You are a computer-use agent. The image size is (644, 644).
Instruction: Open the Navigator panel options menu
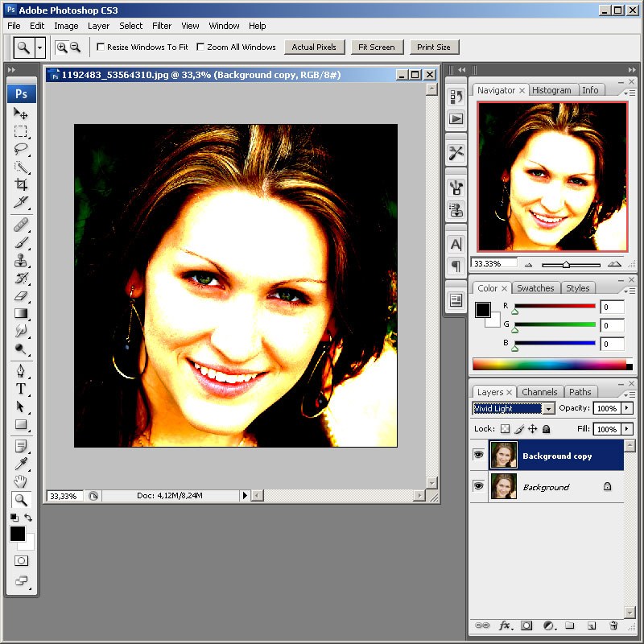point(630,93)
